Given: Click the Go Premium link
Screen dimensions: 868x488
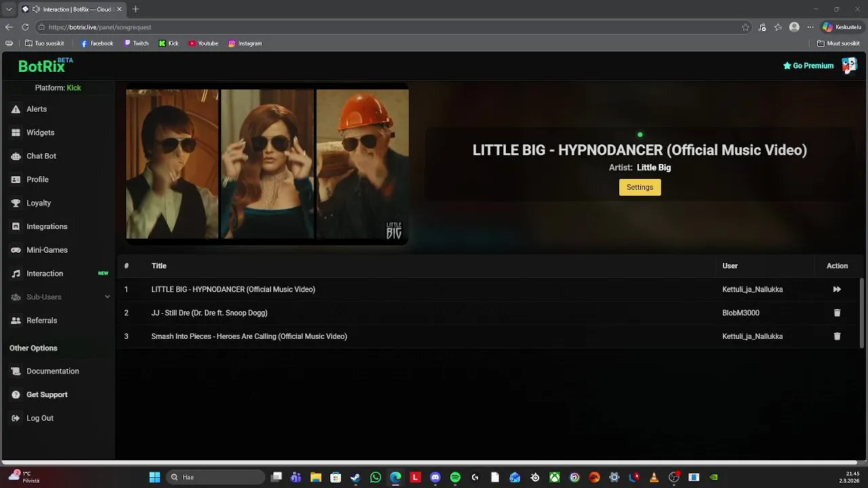Looking at the screenshot, I should click(x=808, y=66).
